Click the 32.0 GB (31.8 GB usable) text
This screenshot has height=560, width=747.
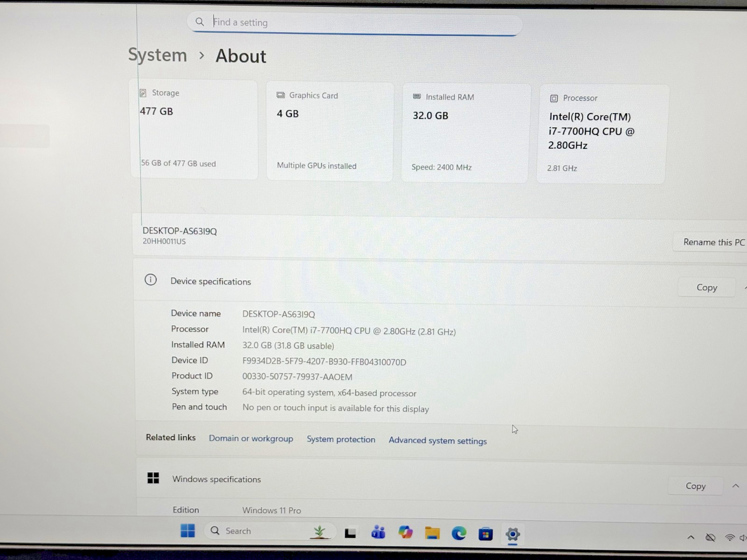click(x=288, y=346)
